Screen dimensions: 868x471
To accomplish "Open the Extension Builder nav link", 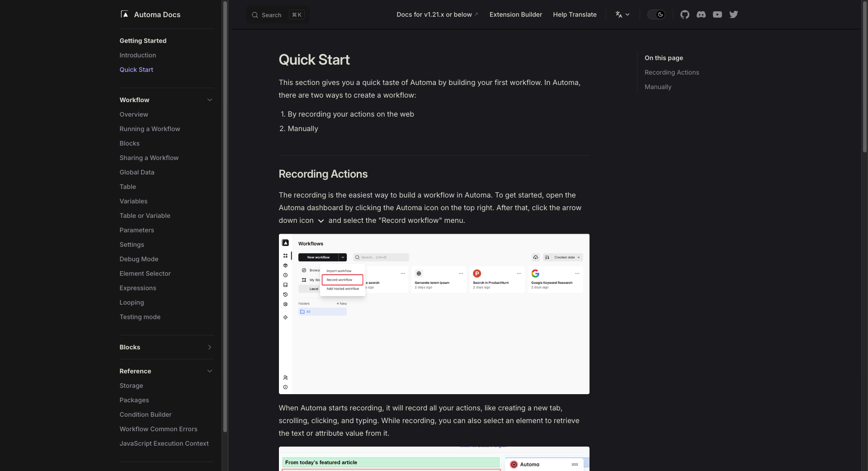I will [x=516, y=14].
